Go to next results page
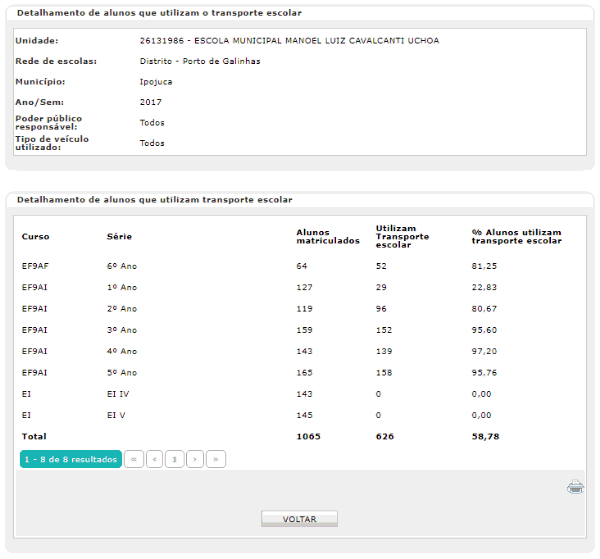Image resolution: width=600 pixels, height=559 pixels. [195, 459]
